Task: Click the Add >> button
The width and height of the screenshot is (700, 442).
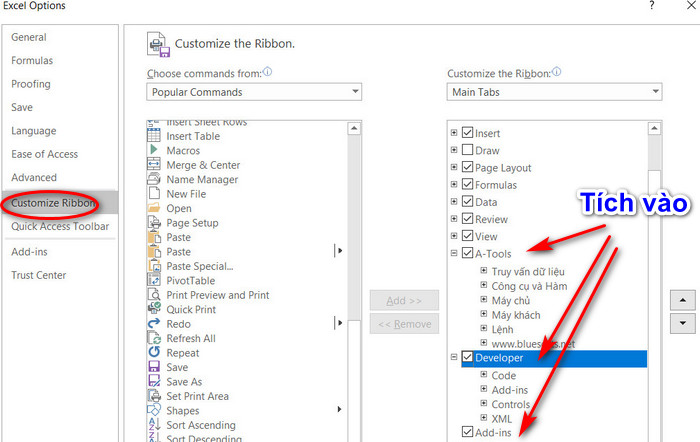Action: tap(404, 300)
